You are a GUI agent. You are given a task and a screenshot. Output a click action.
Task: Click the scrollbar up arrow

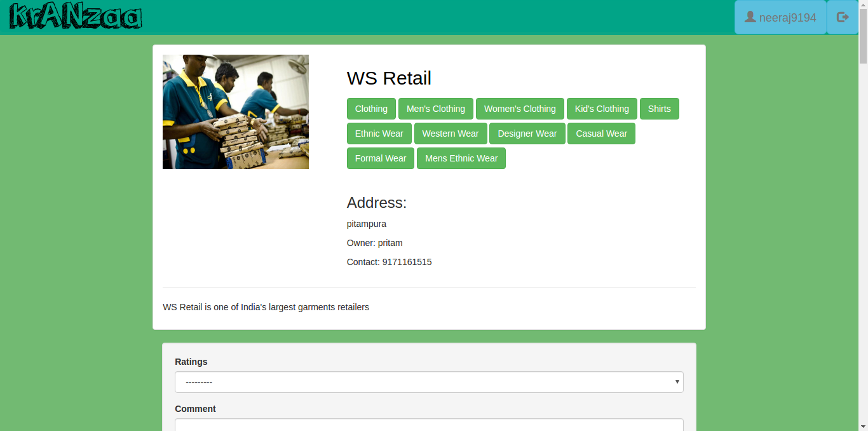pyautogui.click(x=863, y=5)
